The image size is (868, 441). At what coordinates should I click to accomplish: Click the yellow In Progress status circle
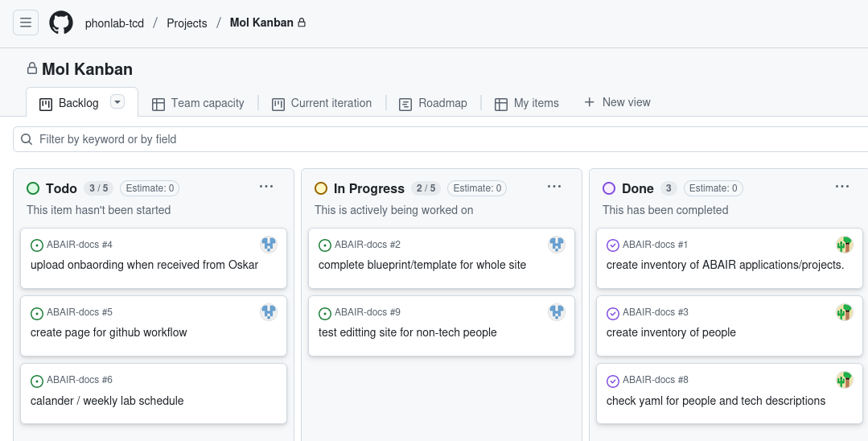321,188
